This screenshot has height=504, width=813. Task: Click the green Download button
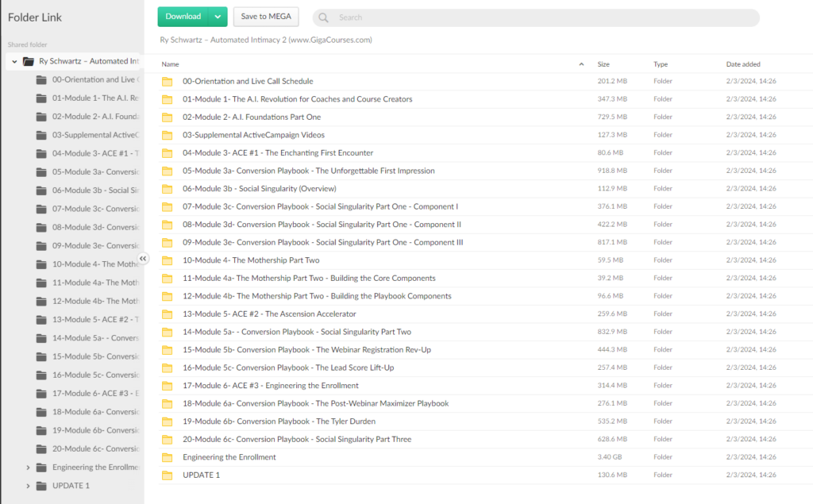pos(183,17)
